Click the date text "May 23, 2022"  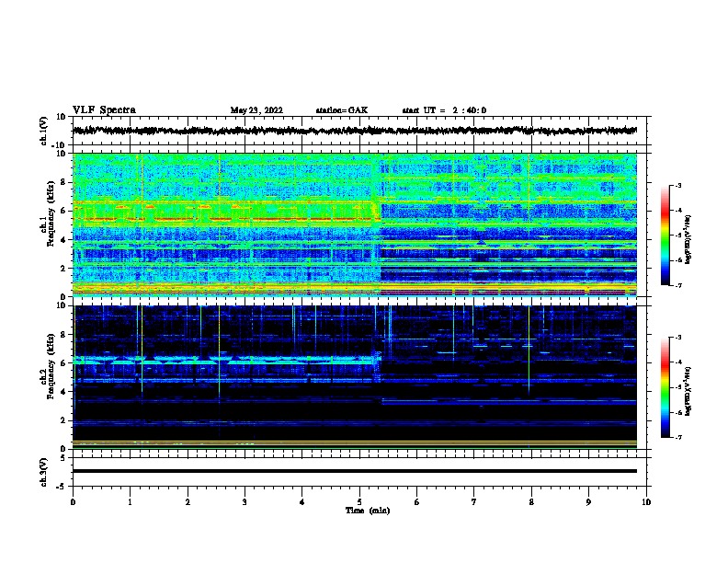(x=256, y=110)
